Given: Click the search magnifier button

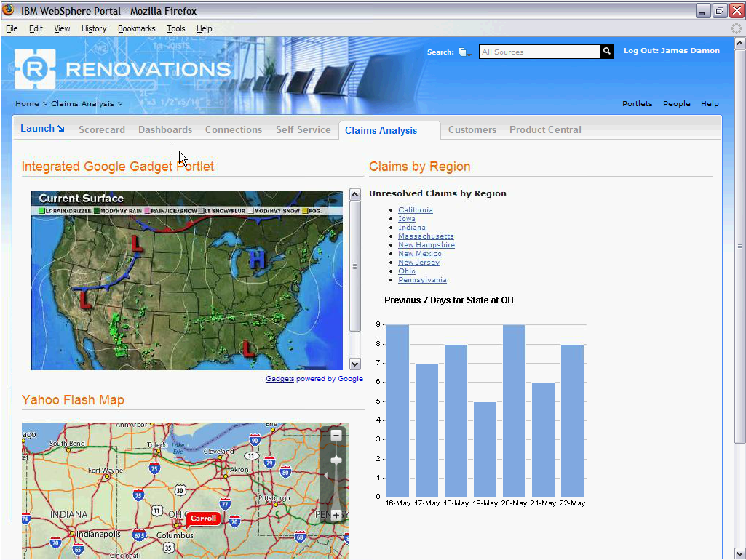Looking at the screenshot, I should (x=606, y=52).
